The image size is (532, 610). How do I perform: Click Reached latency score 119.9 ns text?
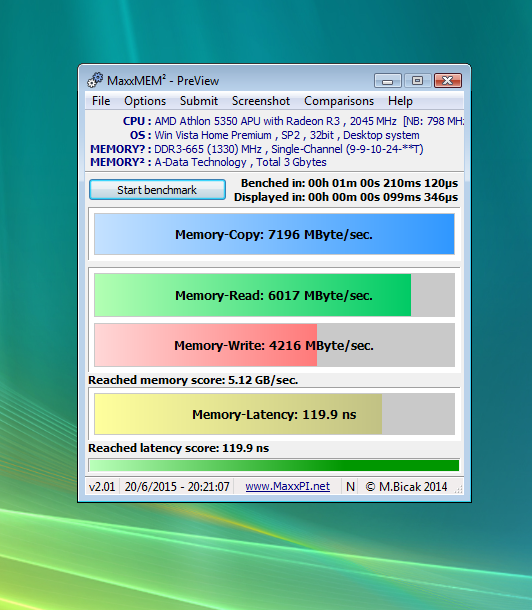point(178,448)
